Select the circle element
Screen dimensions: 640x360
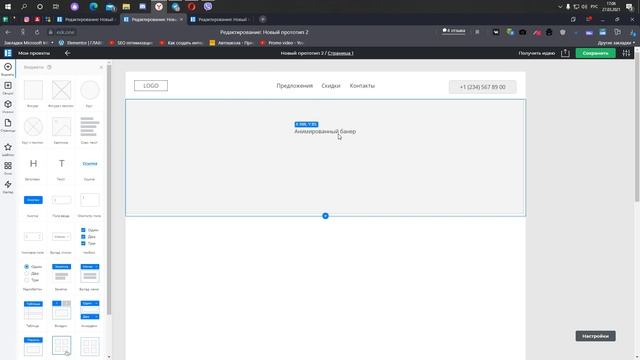pos(89,90)
